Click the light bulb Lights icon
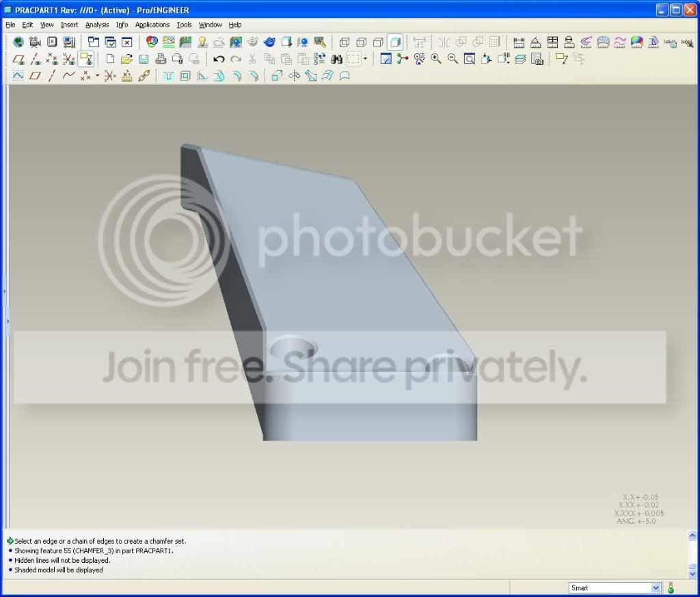This screenshot has height=597, width=700. (x=202, y=42)
